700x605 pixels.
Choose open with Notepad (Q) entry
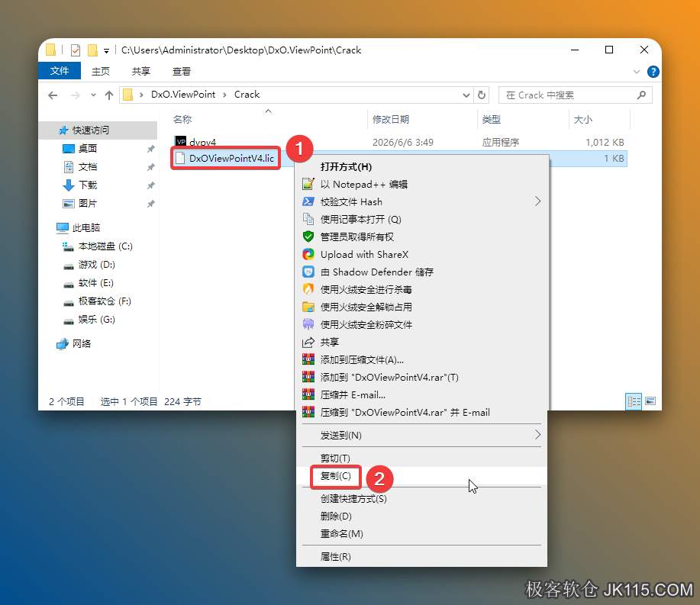point(421,219)
